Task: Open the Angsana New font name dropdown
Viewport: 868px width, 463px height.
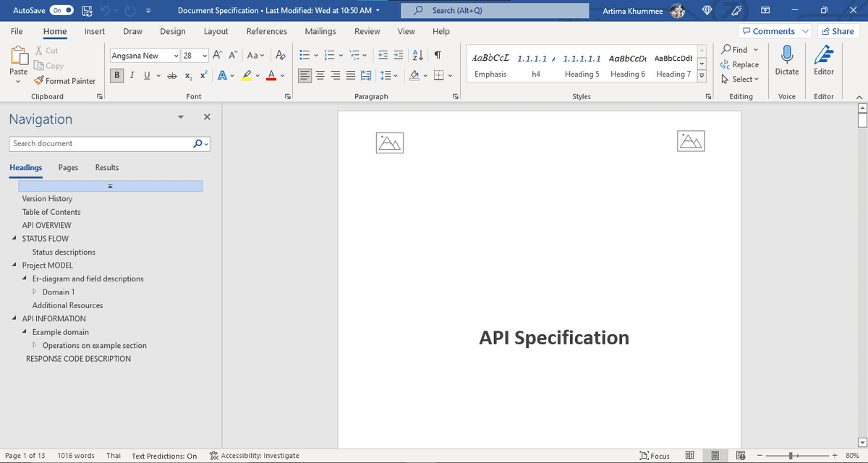Action: (176, 56)
